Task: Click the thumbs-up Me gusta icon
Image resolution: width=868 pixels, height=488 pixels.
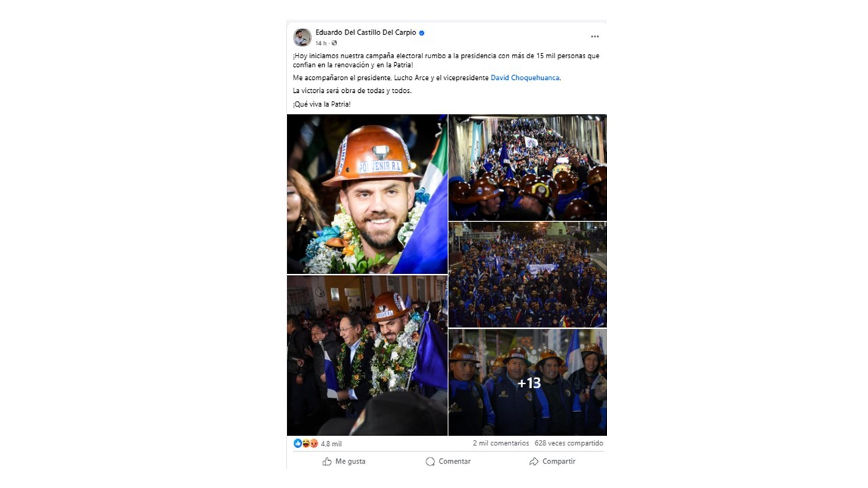Action: point(327,462)
